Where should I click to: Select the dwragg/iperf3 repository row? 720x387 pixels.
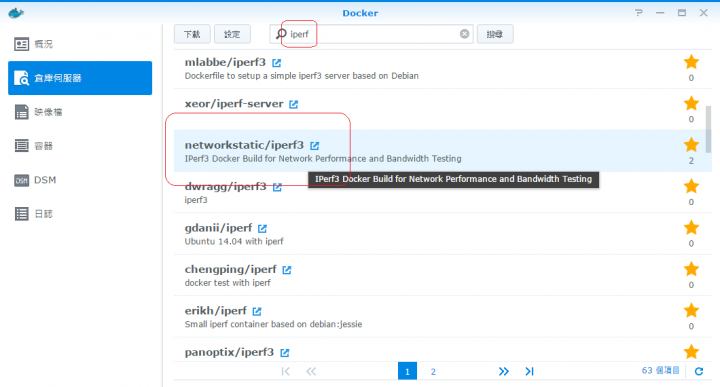443,192
